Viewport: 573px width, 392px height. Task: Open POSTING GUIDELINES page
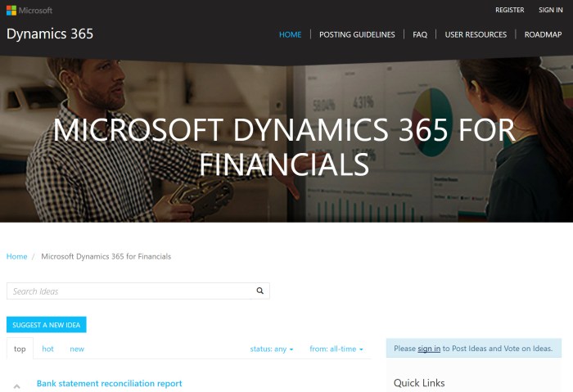(357, 34)
